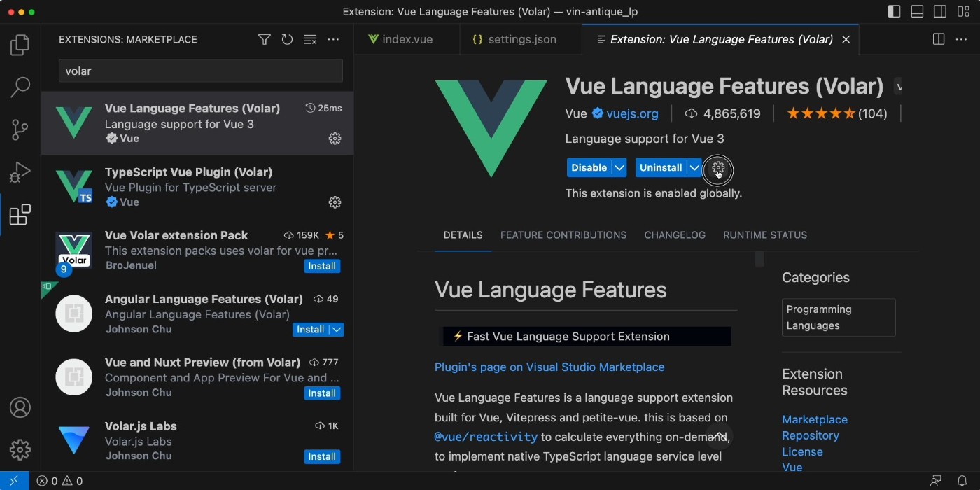Open the License resource link
This screenshot has width=980, height=490.
tap(802, 451)
